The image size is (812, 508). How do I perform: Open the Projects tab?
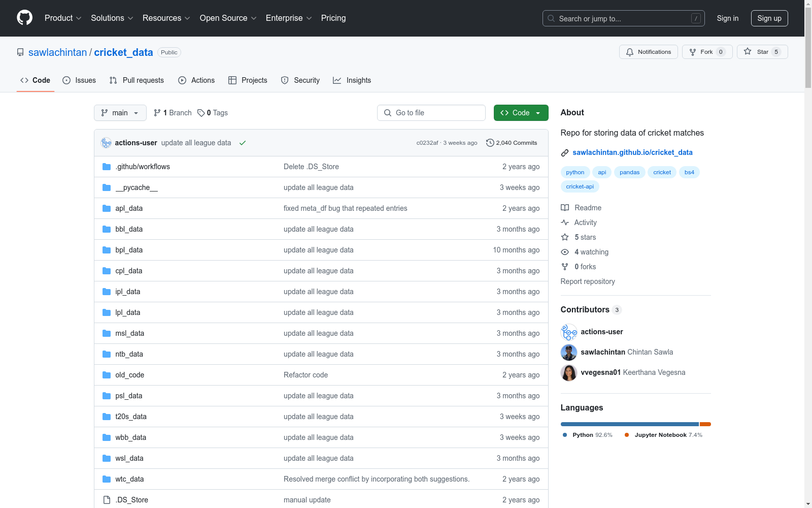(x=248, y=80)
